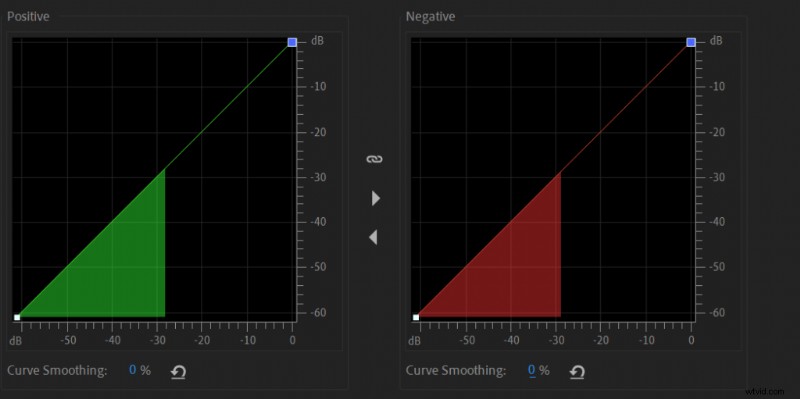The image size is (800, 399).
Task: Select the white bottom-left point on Negative curve
Action: (416, 317)
